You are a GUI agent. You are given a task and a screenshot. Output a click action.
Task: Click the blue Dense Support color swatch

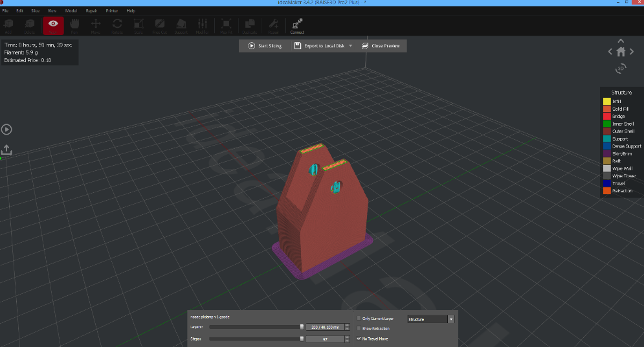606,146
